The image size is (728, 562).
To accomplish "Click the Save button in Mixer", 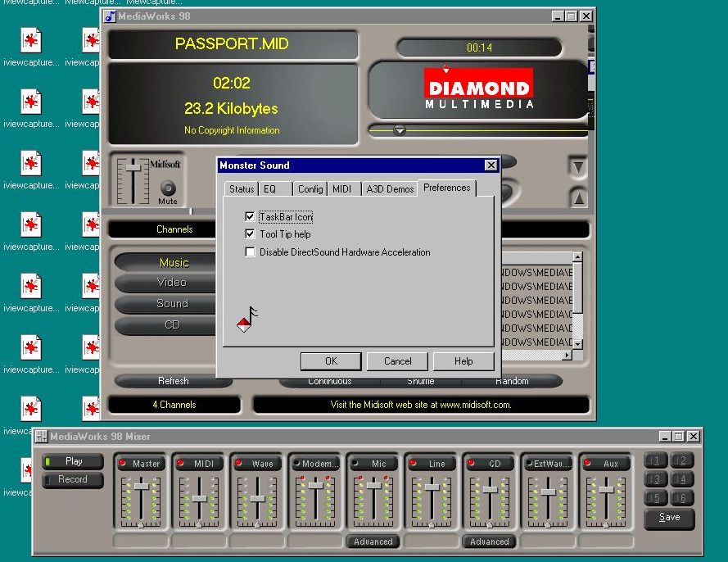I will [669, 518].
